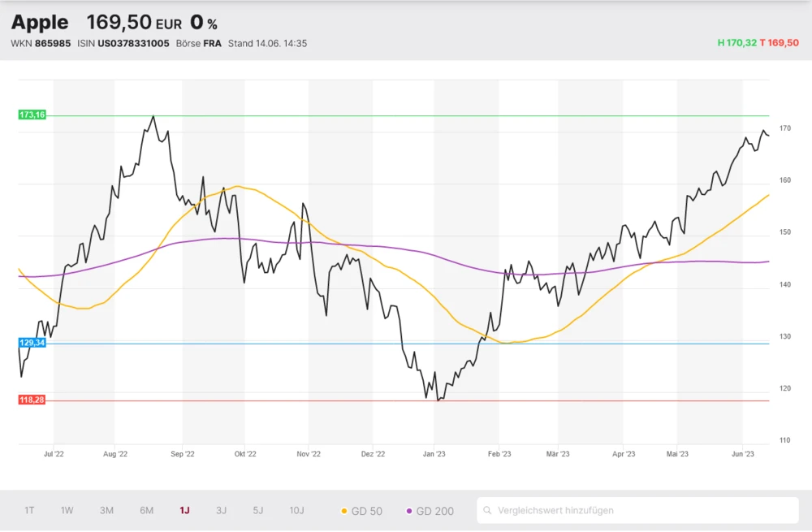Click the Apple stock title
Image resolution: width=812 pixels, height=532 pixels.
[x=40, y=23]
